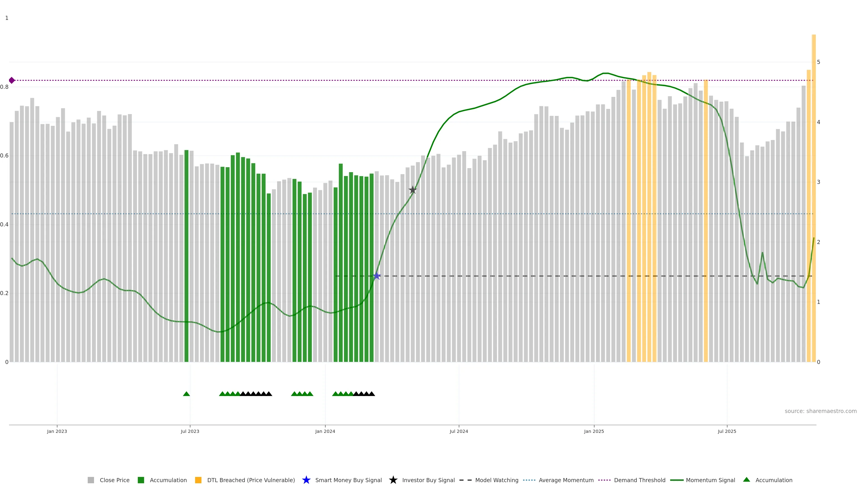Image resolution: width=868 pixels, height=488 pixels.
Task: Click the Jul 2025 axis label
Action: 727,432
